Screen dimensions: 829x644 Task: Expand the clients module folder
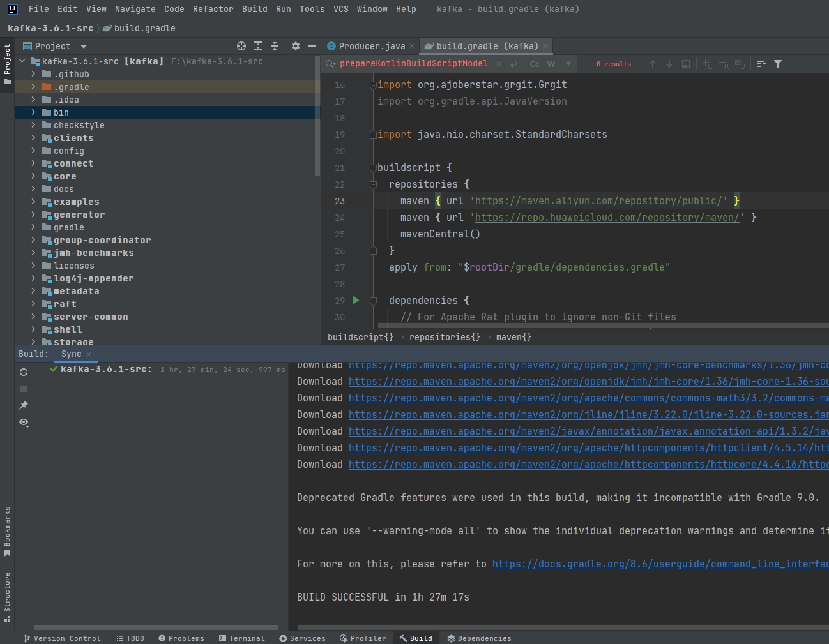click(x=33, y=138)
